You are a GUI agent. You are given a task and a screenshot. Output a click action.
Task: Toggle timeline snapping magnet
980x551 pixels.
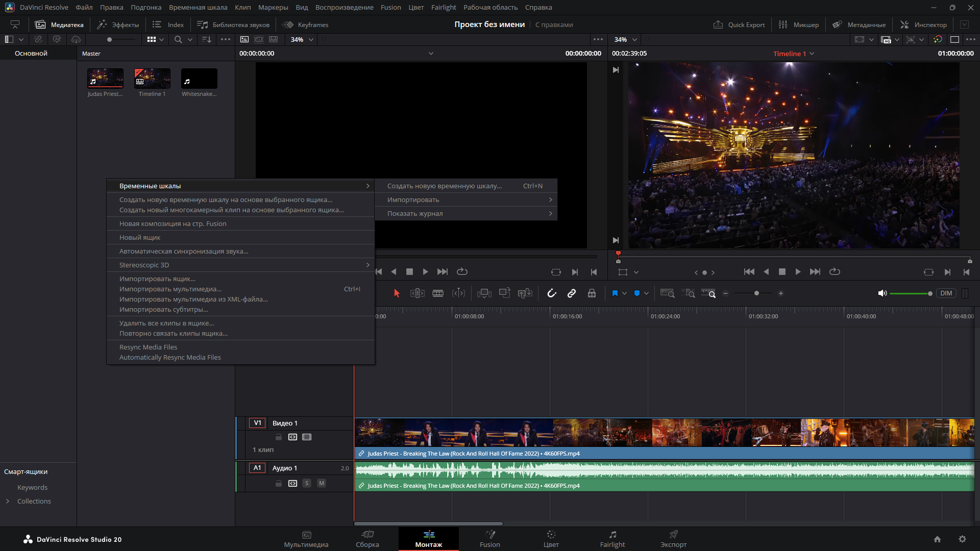(x=552, y=293)
